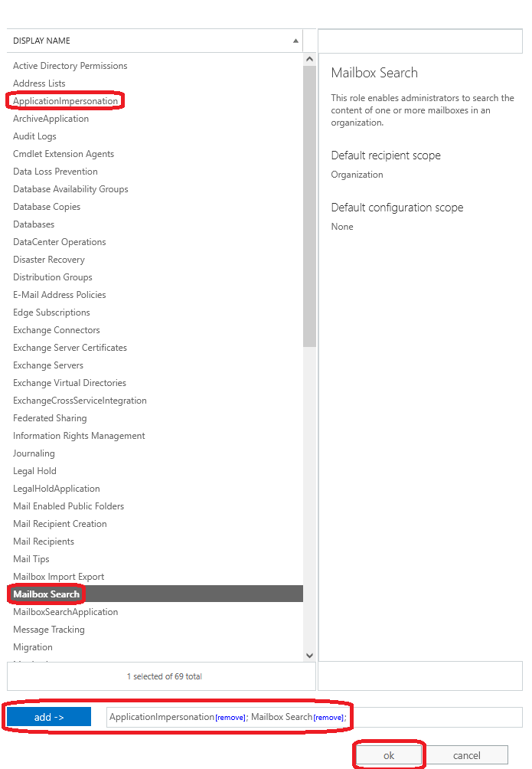532x769 pixels.
Task: Cancel the role selection dialog
Action: (466, 755)
